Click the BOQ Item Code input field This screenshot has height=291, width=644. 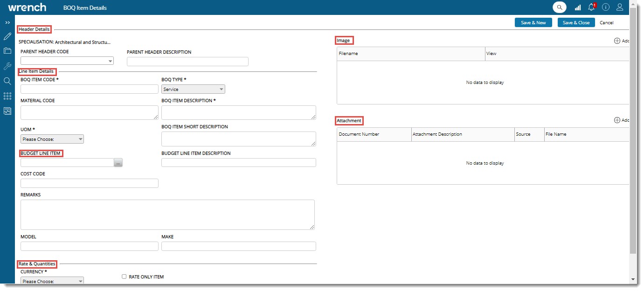tap(90, 89)
